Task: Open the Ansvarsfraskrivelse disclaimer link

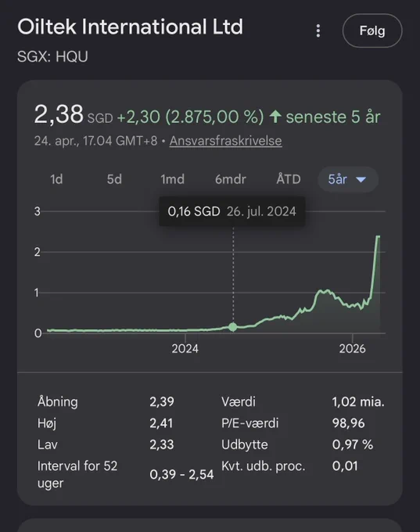Action: (x=225, y=141)
